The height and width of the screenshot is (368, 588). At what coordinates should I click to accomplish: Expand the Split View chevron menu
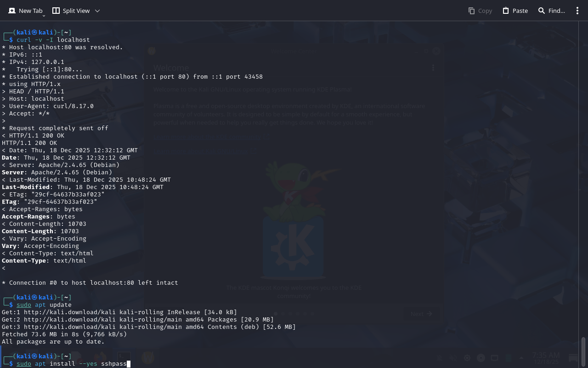97,11
